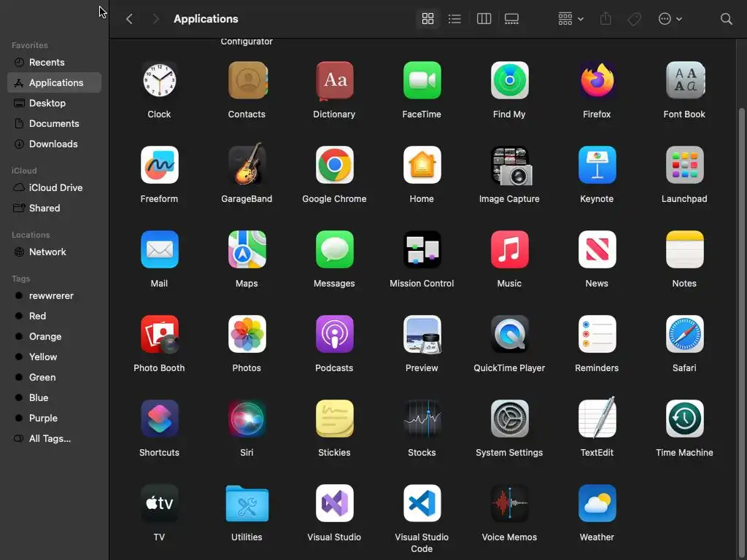Screen dimensions: 747x560
Task: Select the Shared sidebar item
Action: 54,208
